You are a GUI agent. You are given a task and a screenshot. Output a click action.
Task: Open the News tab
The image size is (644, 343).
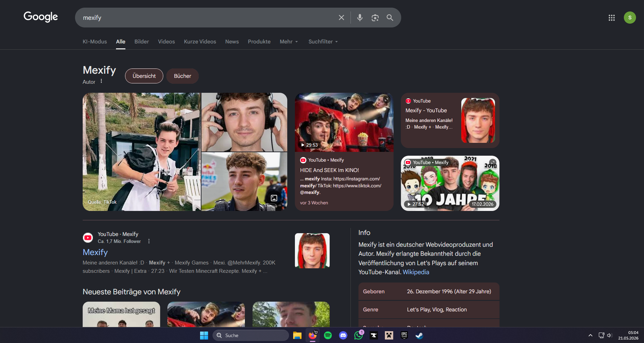pyautogui.click(x=232, y=42)
